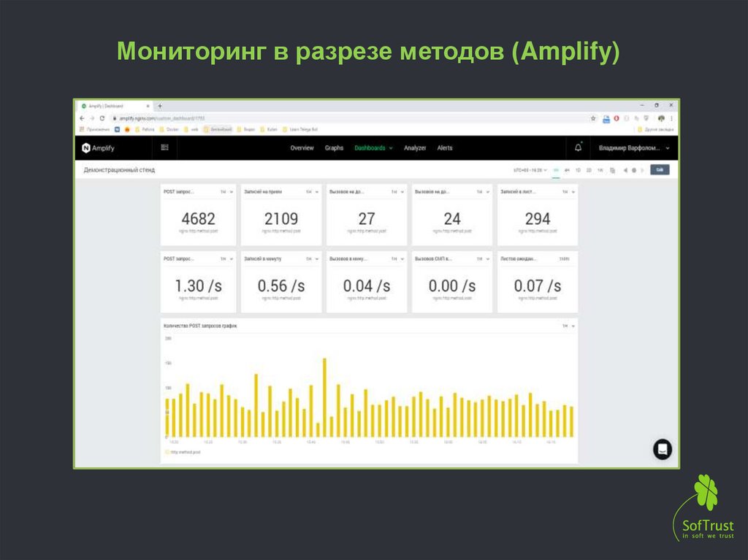Screen dimensions: 748x560
Task: Open the notifications bell
Action: point(579,147)
